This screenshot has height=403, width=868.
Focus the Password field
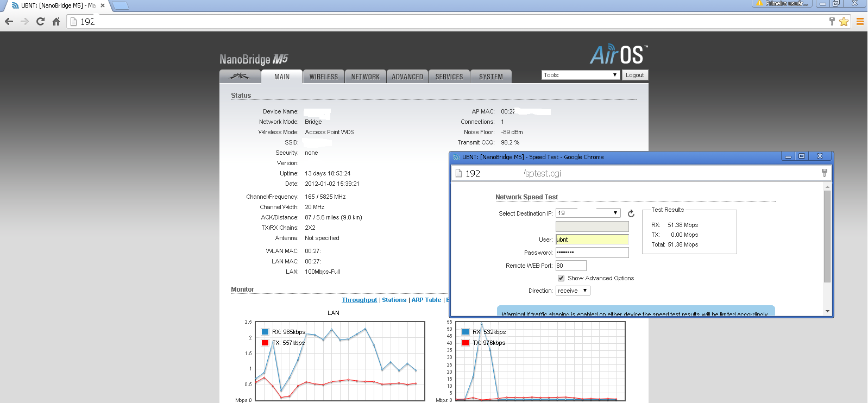coord(592,253)
